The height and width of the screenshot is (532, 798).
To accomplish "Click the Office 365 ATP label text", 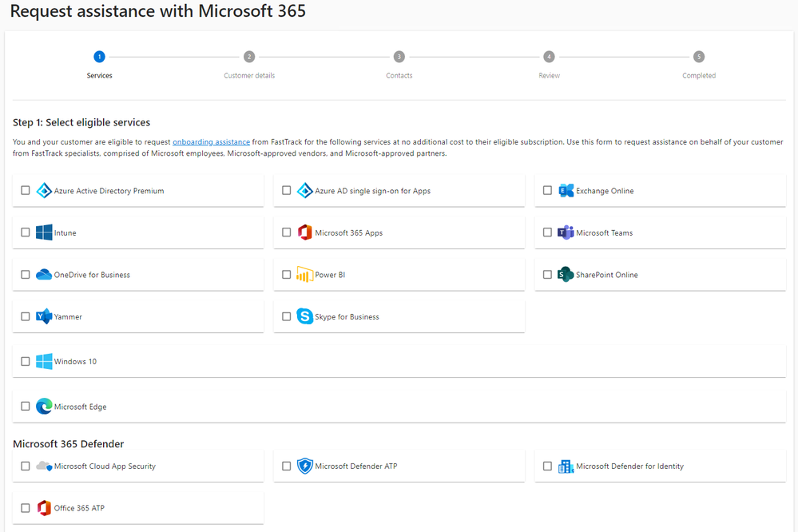I will tap(79, 508).
